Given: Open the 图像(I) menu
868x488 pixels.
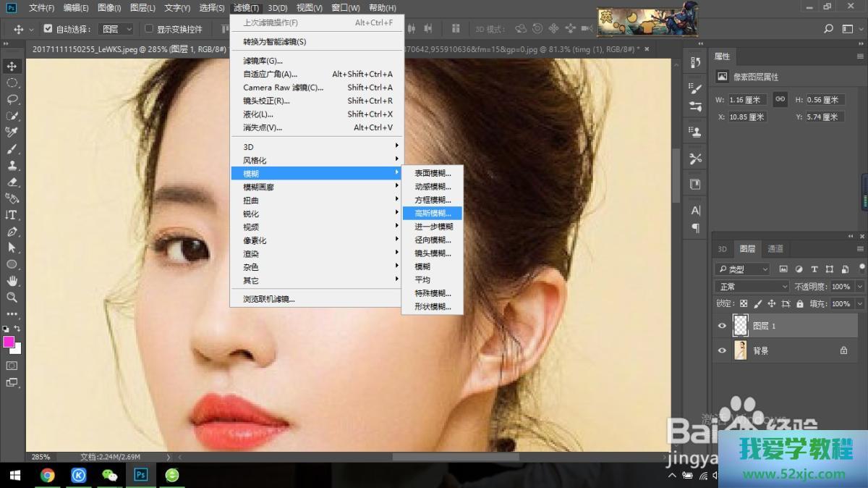Looking at the screenshot, I should tap(109, 8).
